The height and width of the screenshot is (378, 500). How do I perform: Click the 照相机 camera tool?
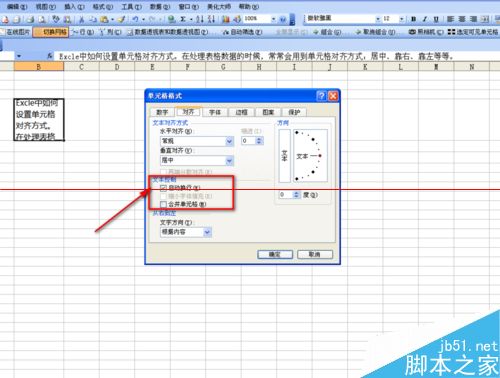pyautogui.click(x=426, y=32)
